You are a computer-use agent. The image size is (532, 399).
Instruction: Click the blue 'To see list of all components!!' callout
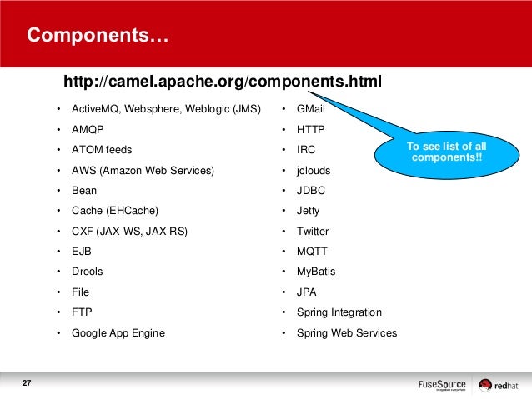pyautogui.click(x=446, y=155)
